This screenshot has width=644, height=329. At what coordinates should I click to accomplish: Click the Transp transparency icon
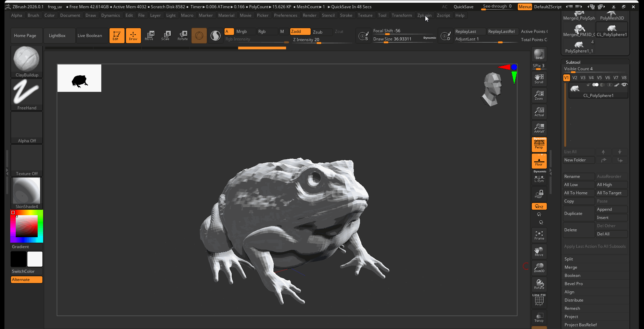(x=539, y=317)
